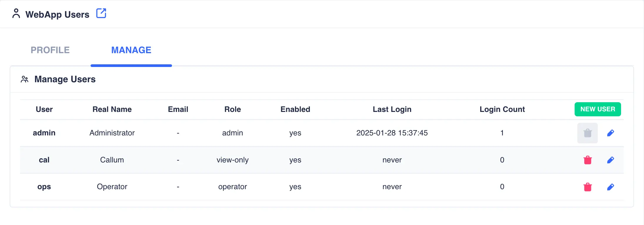Click the external link icon next to WebApp Users
Image resolution: width=644 pixels, height=225 pixels.
click(x=101, y=13)
